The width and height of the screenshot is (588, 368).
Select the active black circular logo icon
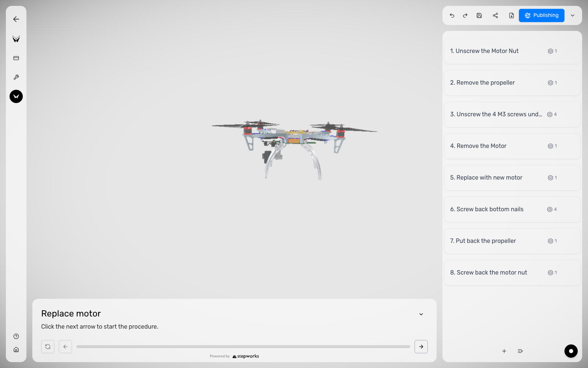(x=16, y=96)
